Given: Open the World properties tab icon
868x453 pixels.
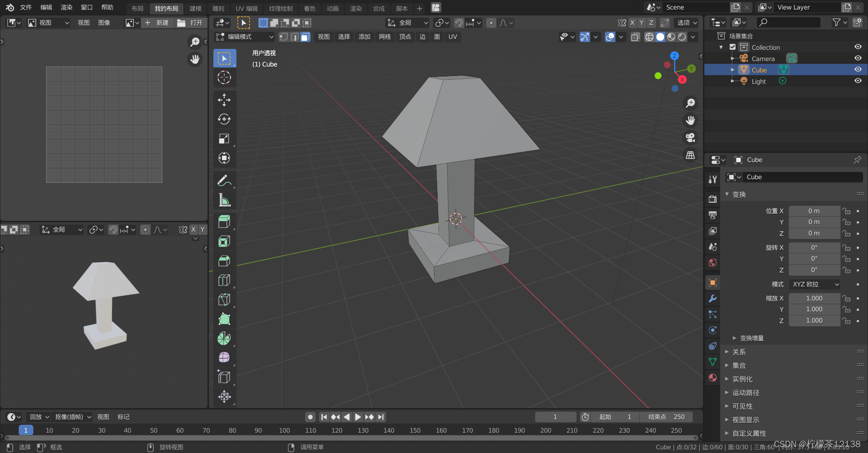Looking at the screenshot, I should point(713,262).
